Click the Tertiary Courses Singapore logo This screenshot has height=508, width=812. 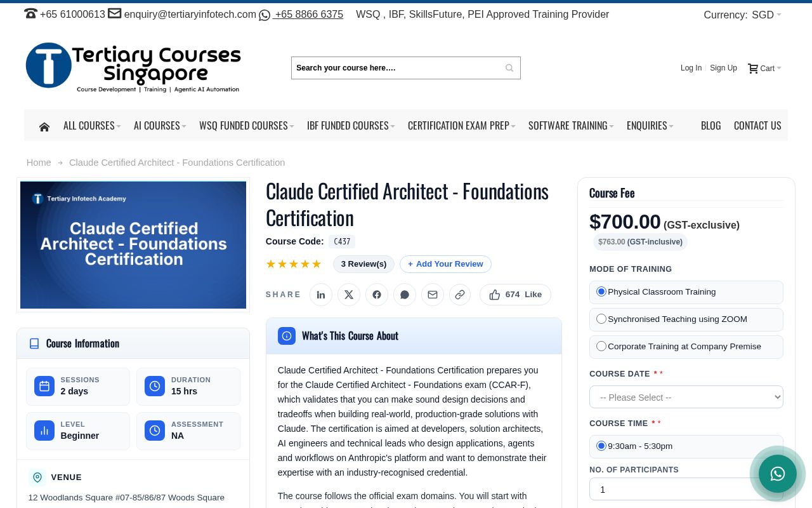pyautogui.click(x=133, y=68)
